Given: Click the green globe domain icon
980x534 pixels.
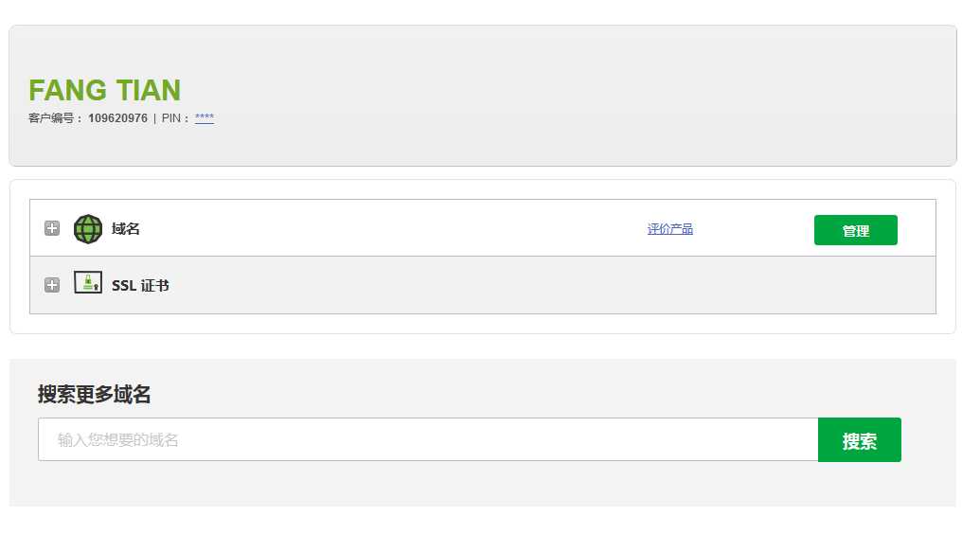Looking at the screenshot, I should [x=87, y=229].
